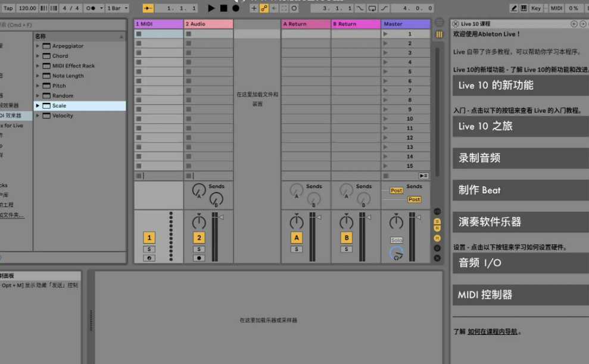Click Master preview cue volume knob
The height and width of the screenshot is (364, 589).
[x=396, y=253]
